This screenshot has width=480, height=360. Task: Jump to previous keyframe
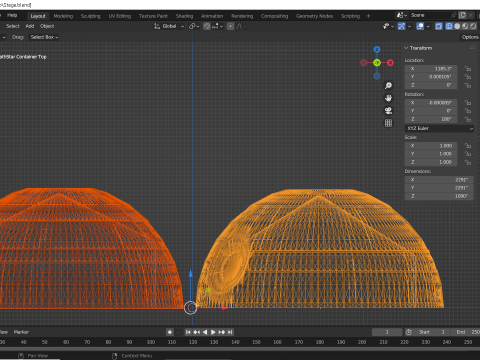197,332
